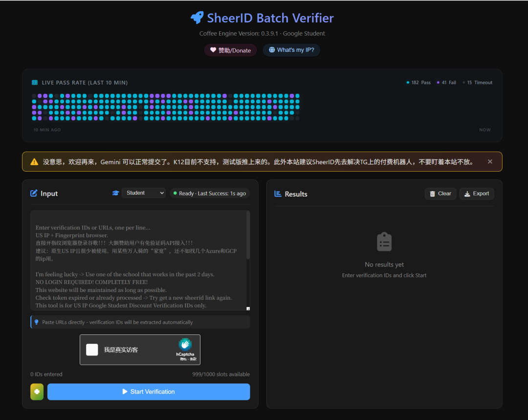Click the lightbulb tip icon

coord(36,322)
